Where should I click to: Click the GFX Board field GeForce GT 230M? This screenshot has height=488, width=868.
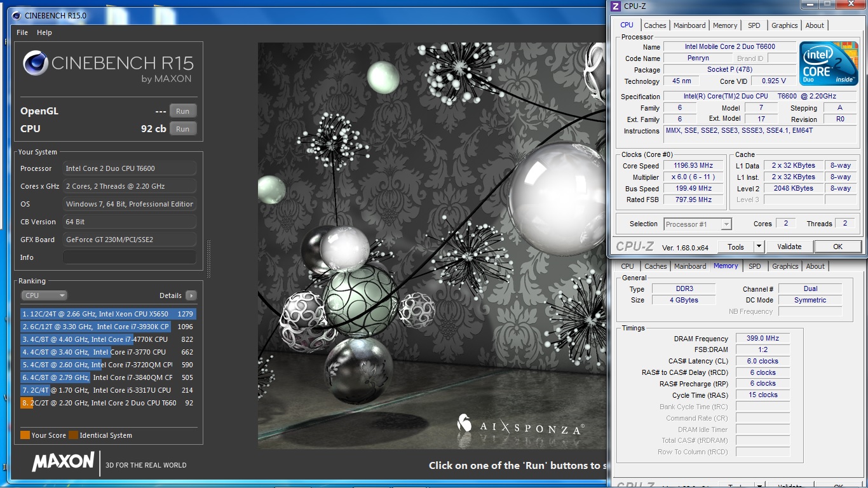pos(130,240)
